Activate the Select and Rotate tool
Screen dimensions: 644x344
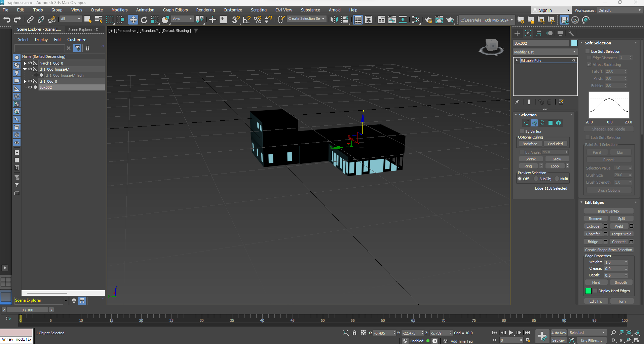tap(144, 20)
